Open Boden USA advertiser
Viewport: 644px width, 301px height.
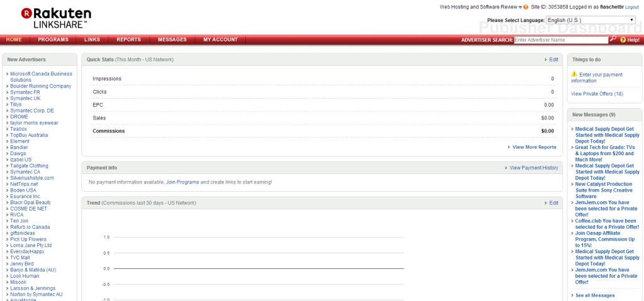pyautogui.click(x=23, y=190)
